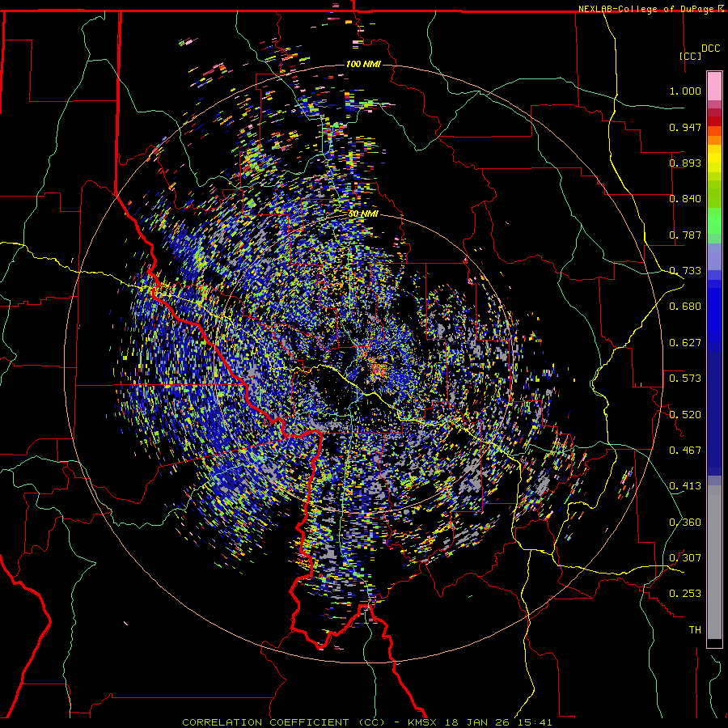
Task: Click the 0.573 scale value
Action: (x=685, y=379)
